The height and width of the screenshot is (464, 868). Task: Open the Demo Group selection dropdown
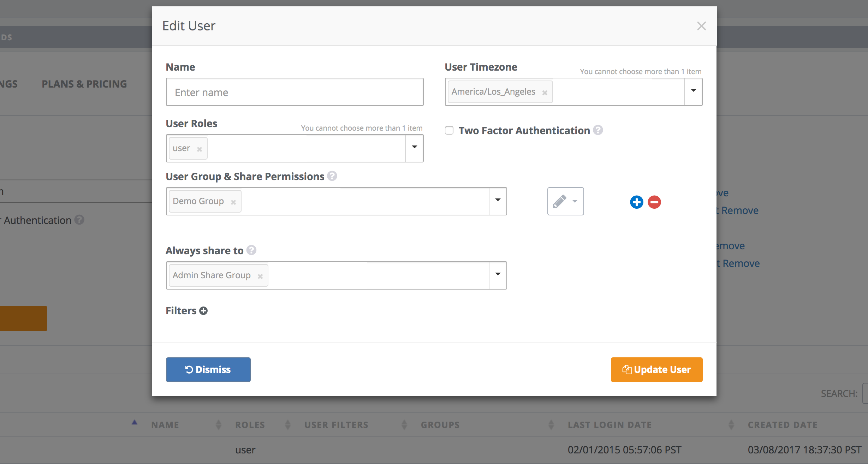(498, 201)
